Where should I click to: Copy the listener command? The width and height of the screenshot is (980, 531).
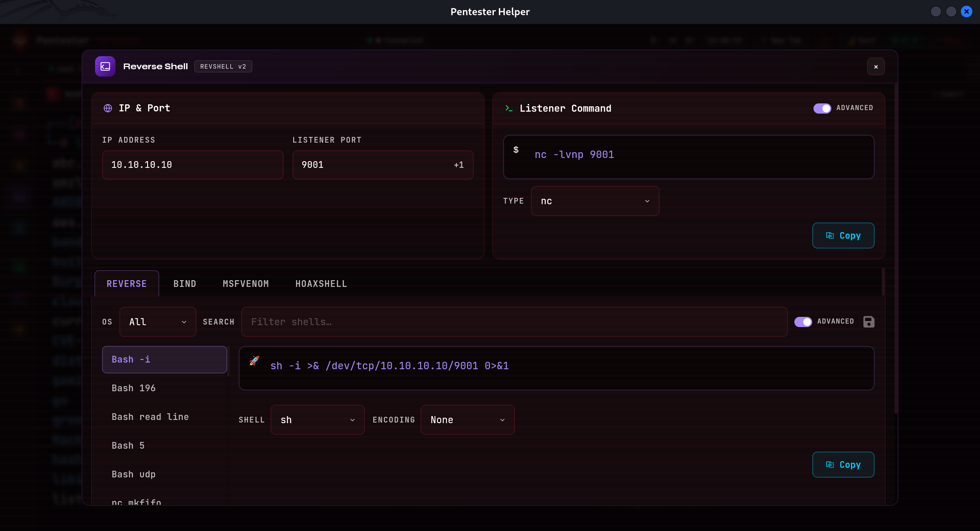(x=843, y=236)
